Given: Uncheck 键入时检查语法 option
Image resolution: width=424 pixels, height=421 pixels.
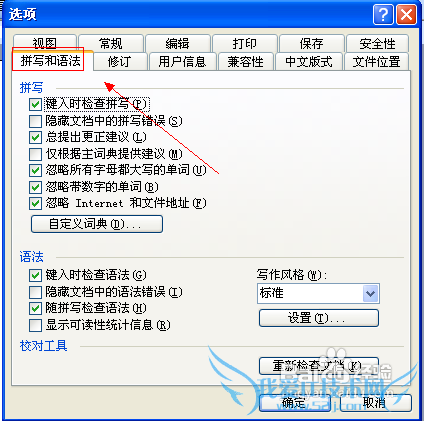Looking at the screenshot, I should 35,275.
